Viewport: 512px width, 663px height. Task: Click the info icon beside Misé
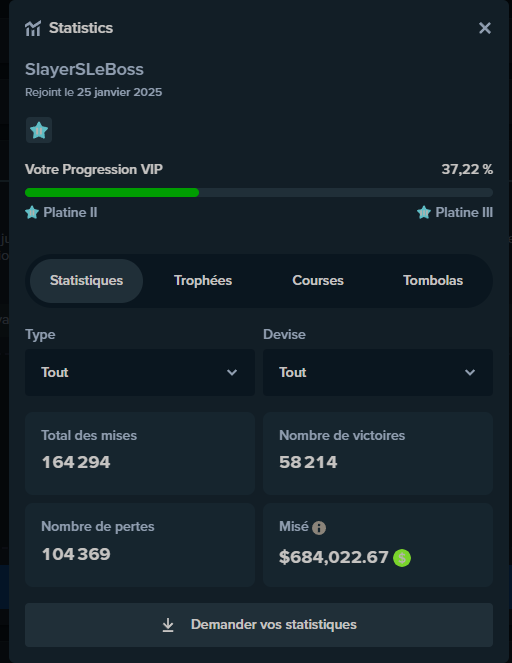click(319, 528)
